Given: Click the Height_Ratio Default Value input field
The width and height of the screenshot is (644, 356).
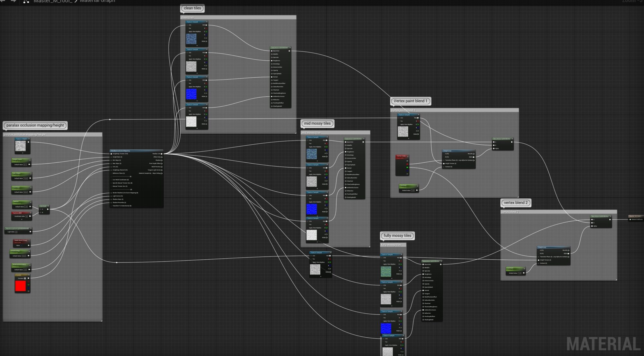Looking at the screenshot, I should coord(25,165).
